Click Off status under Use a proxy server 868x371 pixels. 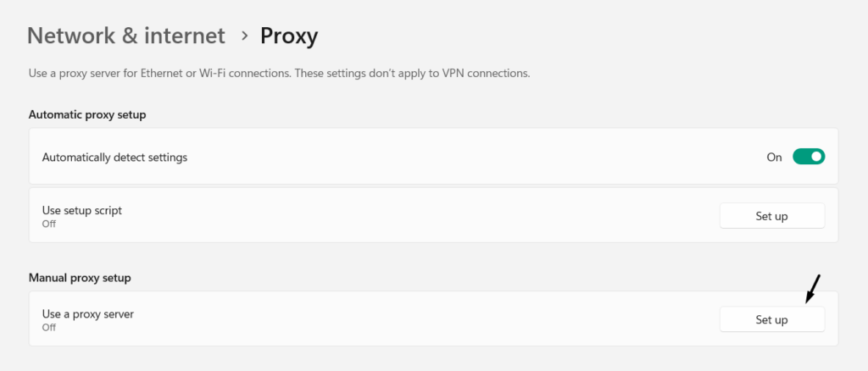coord(49,327)
